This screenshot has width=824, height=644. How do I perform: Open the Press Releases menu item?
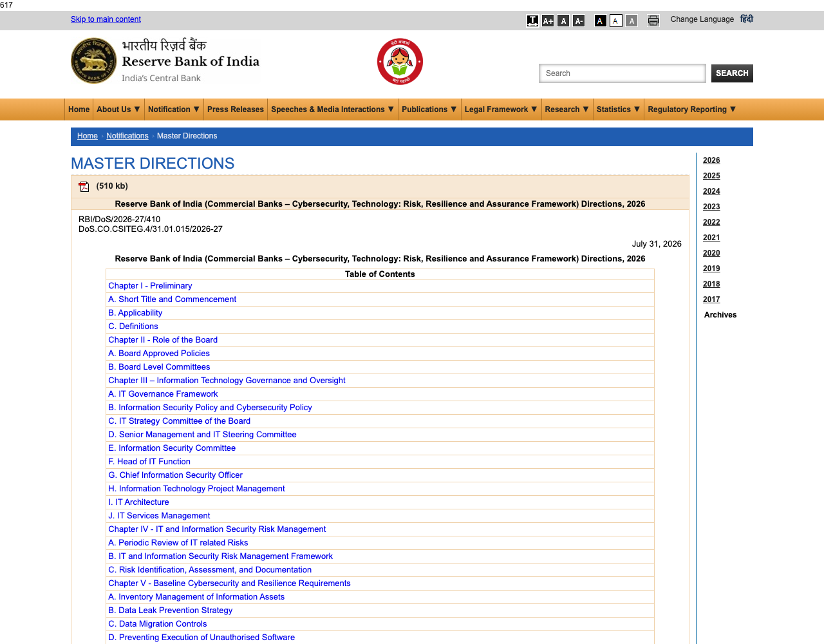[236, 109]
